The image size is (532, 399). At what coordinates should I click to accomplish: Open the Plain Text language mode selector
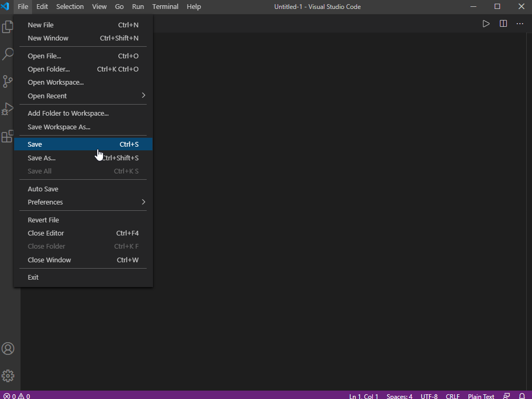tap(481, 396)
